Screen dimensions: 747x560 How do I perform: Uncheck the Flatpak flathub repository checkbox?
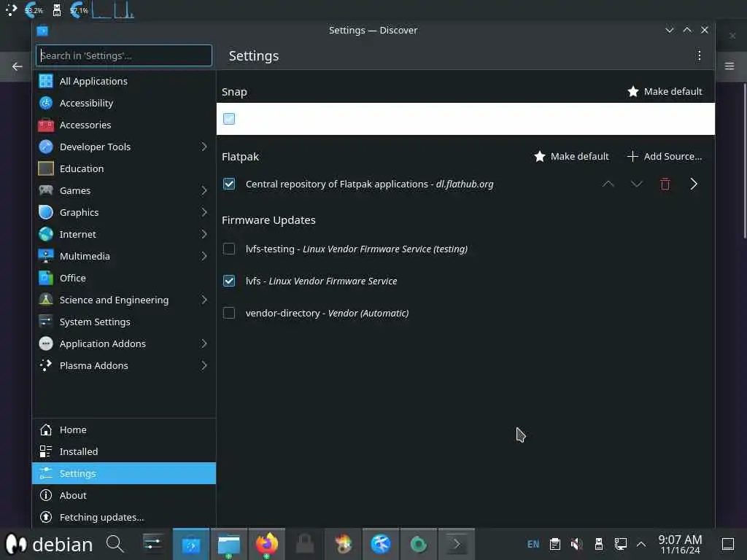(229, 184)
